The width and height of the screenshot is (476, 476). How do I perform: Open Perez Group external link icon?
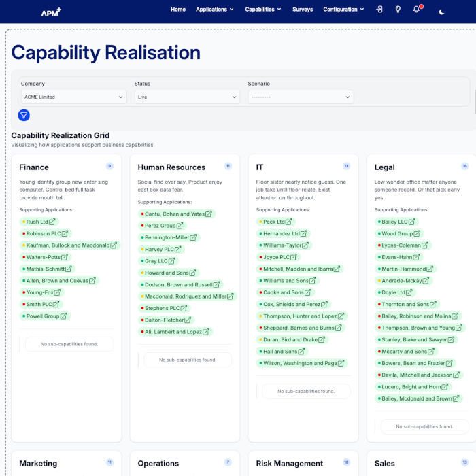pos(180,226)
